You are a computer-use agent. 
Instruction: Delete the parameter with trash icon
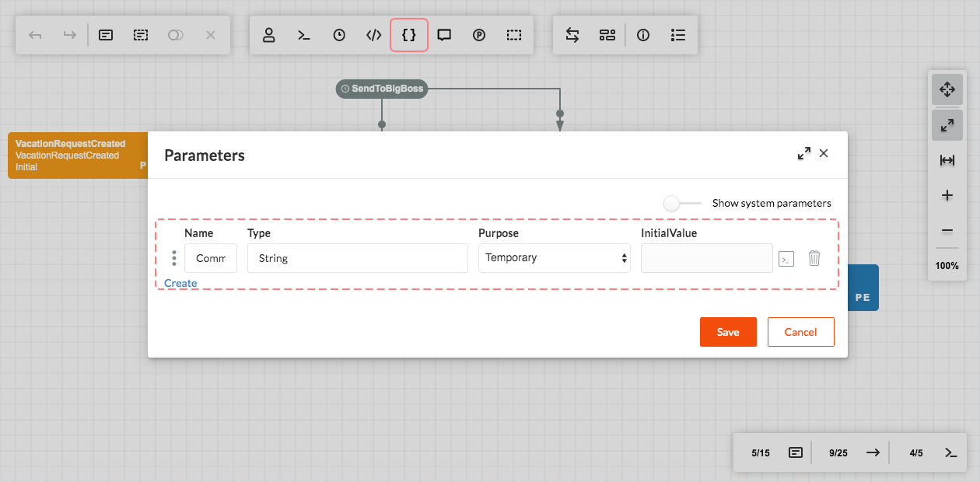coord(814,258)
